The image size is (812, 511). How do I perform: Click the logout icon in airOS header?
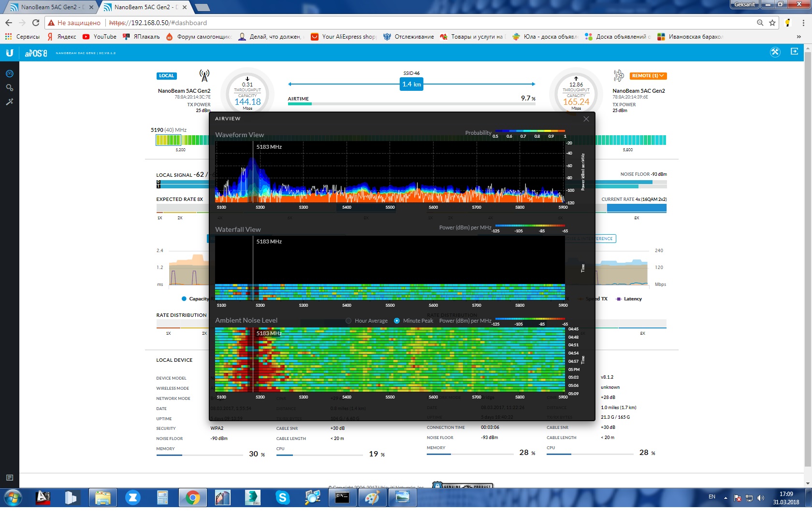[794, 52]
